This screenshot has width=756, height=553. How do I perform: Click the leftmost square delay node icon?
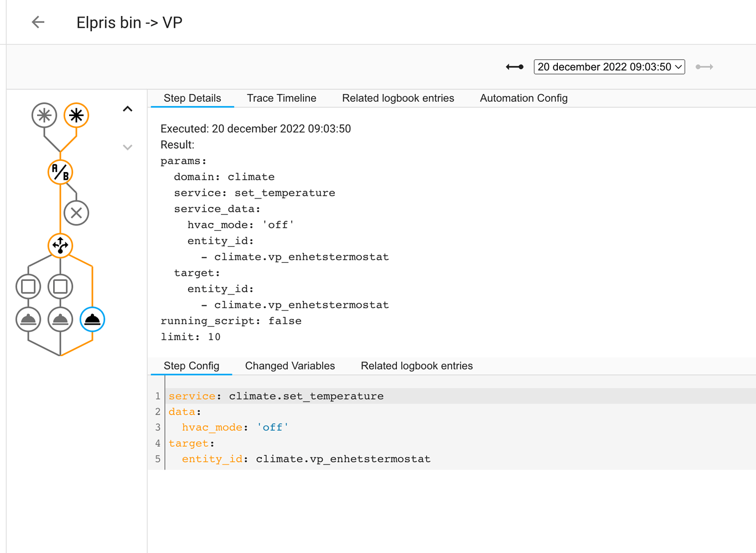pyautogui.click(x=28, y=286)
